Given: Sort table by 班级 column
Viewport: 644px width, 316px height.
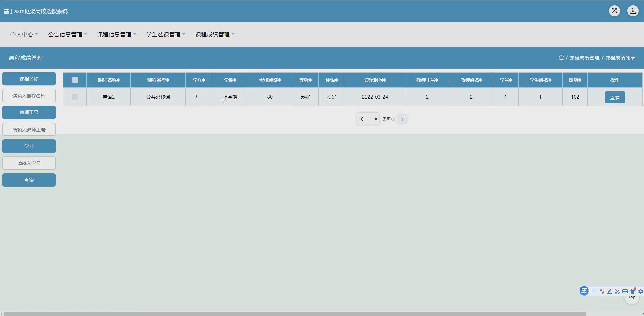Looking at the screenshot, I should (x=575, y=80).
